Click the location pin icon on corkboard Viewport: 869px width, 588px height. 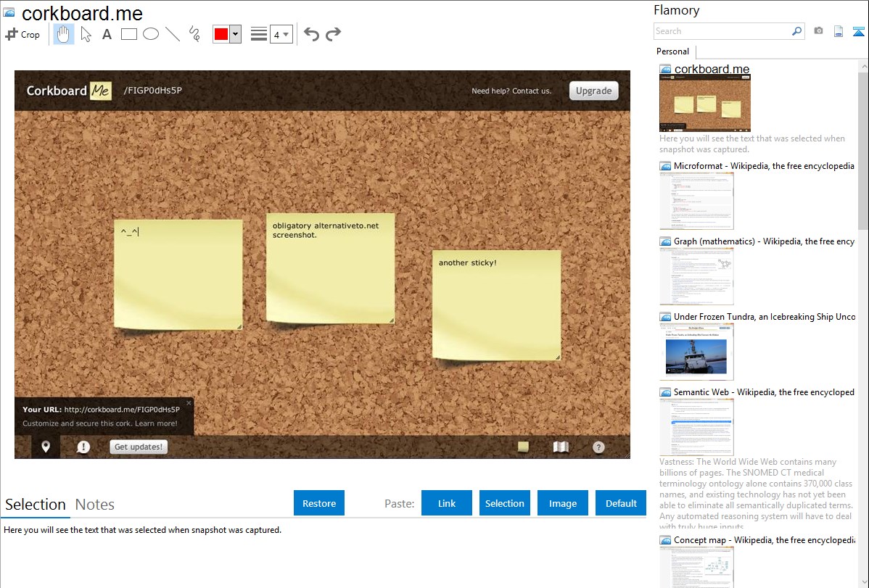[x=46, y=447]
